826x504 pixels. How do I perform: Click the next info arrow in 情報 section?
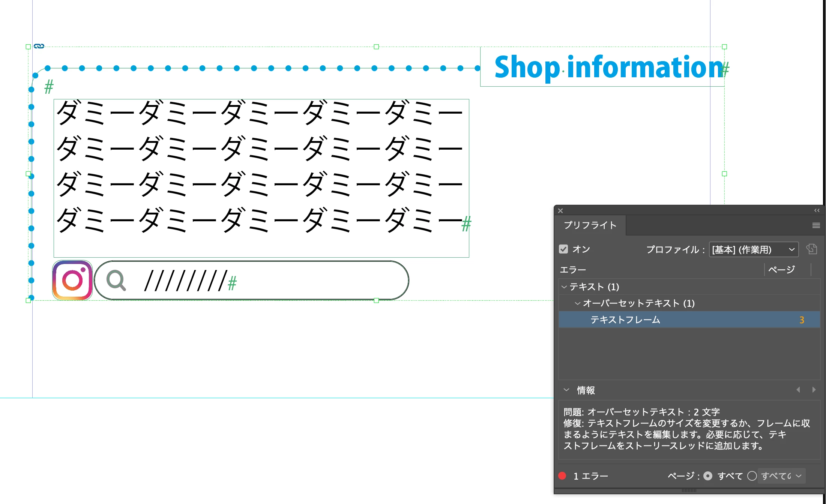[814, 390]
